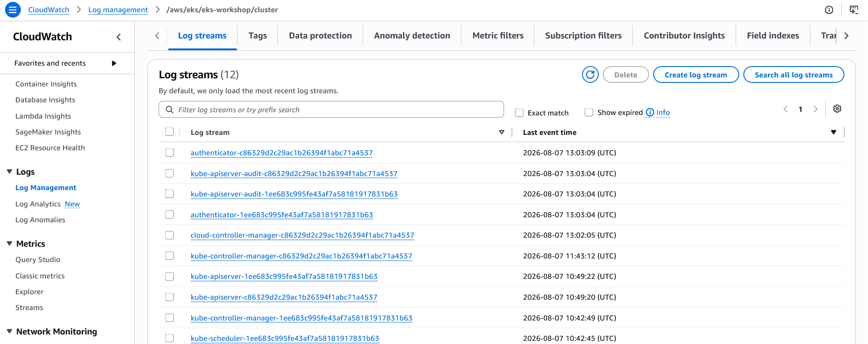Check the kube-controller-manager-1ee683c9 stream row
Screen dimensions: 868x344
(x=170, y=318)
